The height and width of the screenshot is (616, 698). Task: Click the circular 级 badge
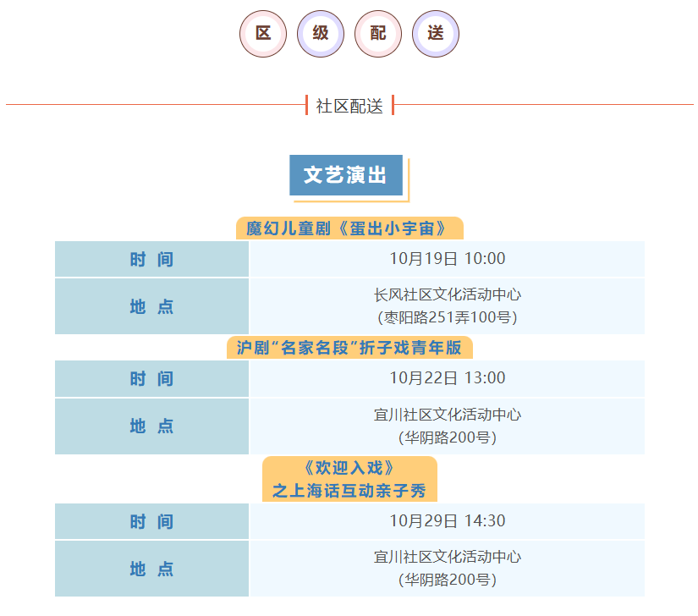(x=321, y=34)
